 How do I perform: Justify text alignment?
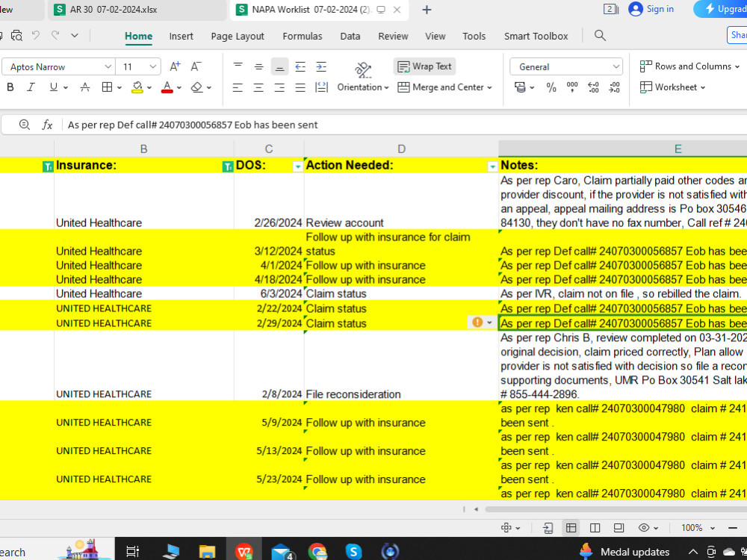[300, 87]
